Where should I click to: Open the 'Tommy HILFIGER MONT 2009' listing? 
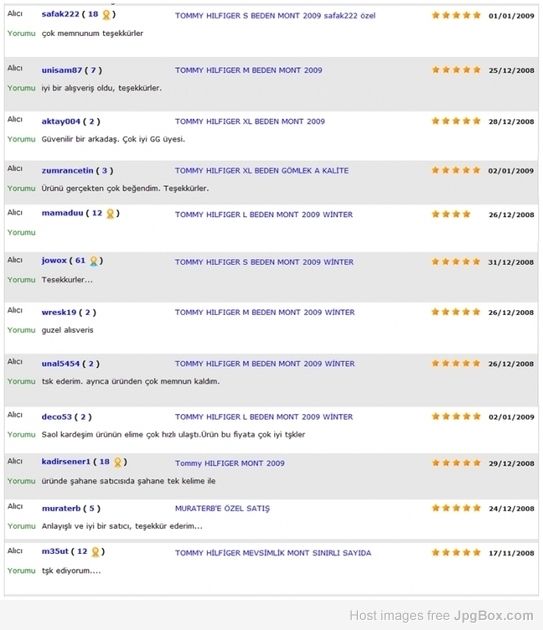229,463
